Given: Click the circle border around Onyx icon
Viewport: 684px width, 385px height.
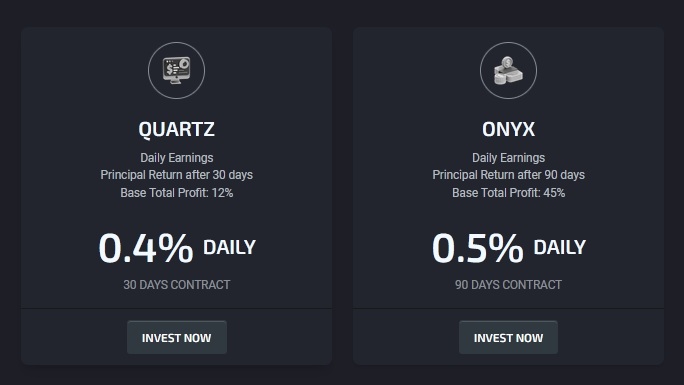Looking at the screenshot, I should (508, 43).
